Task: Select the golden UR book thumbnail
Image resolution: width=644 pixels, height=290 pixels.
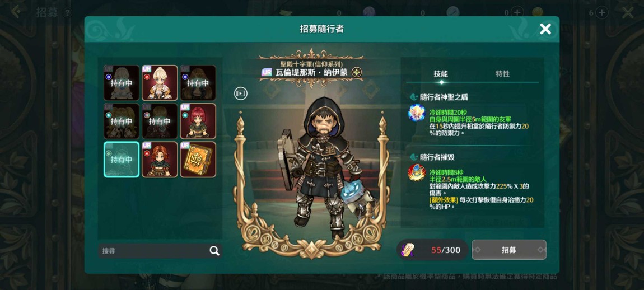Action: click(x=198, y=160)
